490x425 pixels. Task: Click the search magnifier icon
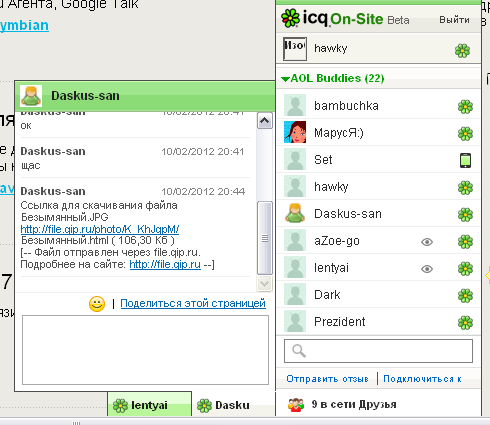pos(299,351)
